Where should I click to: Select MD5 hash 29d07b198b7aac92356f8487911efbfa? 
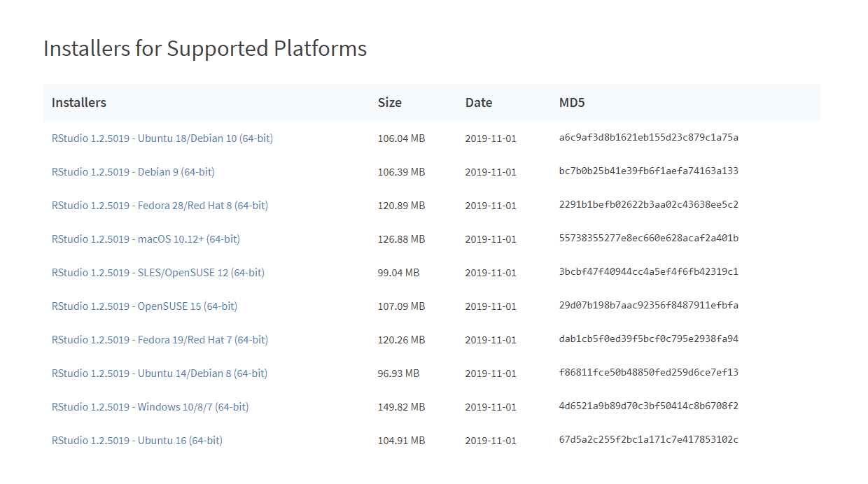649,306
